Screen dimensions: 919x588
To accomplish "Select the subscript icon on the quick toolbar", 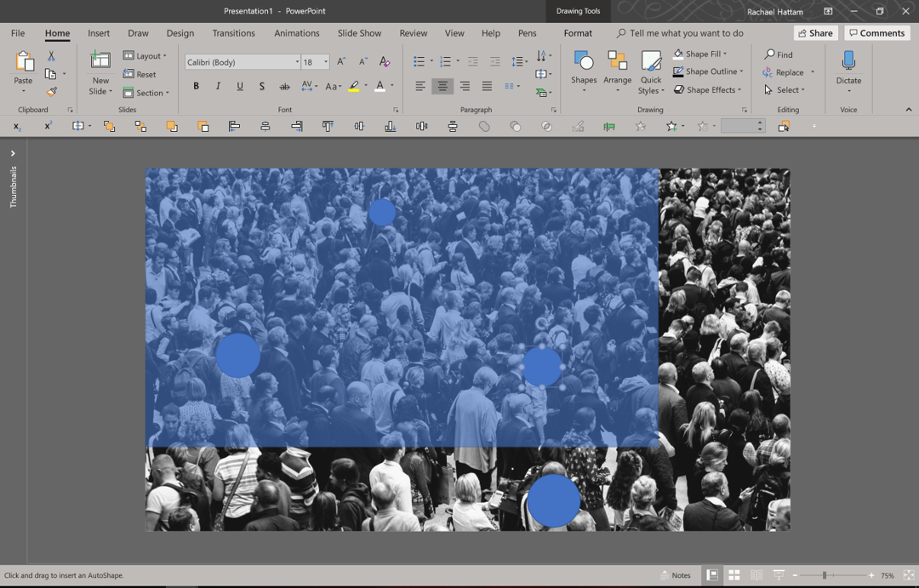I will click(x=17, y=126).
